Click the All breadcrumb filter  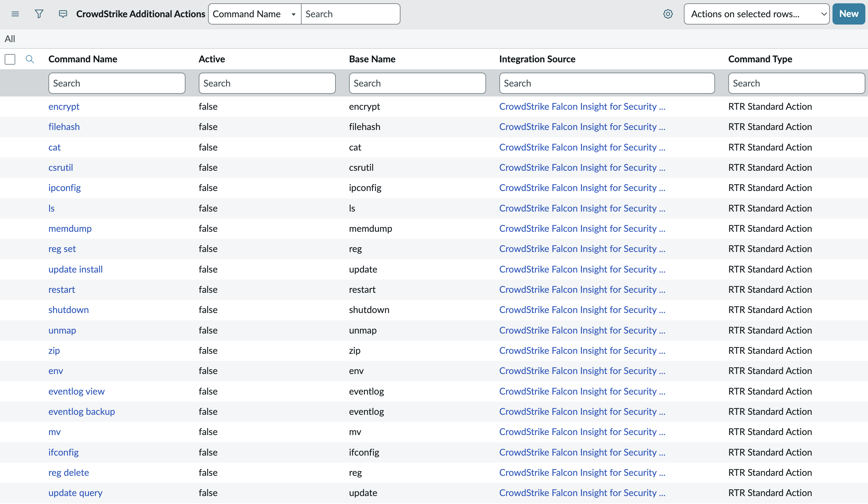[x=10, y=39]
